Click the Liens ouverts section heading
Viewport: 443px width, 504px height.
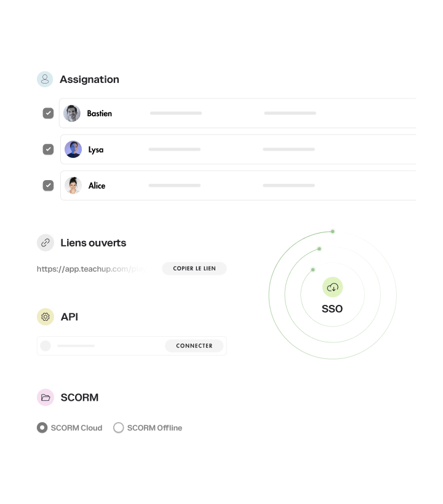tap(93, 243)
